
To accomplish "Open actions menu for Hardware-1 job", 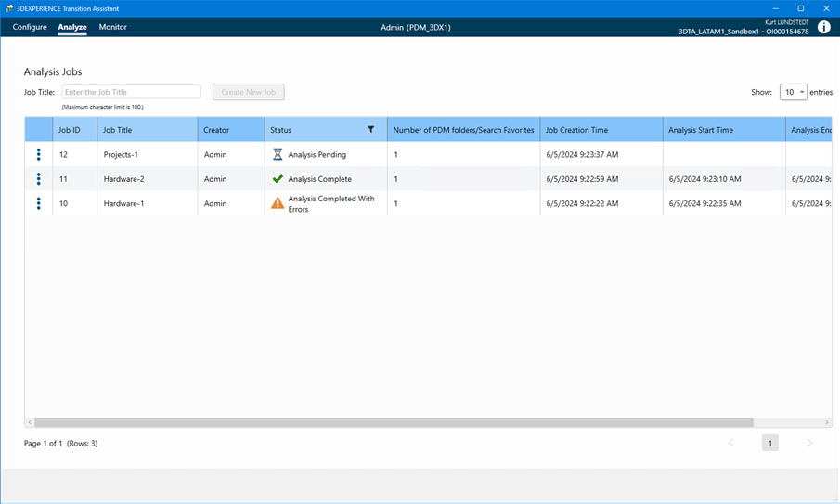I will pyautogui.click(x=39, y=203).
